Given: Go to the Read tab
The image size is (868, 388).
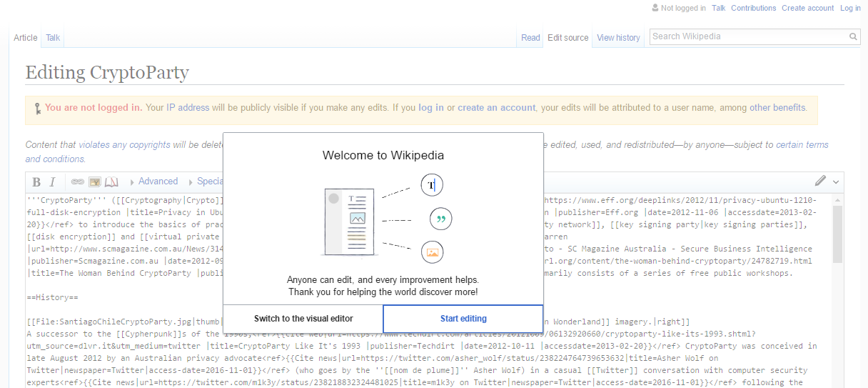Looking at the screenshot, I should (x=530, y=38).
